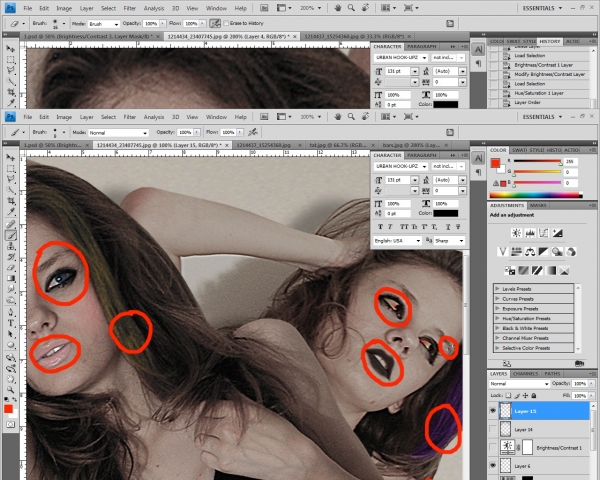The height and width of the screenshot is (480, 600).
Task: Select the Move tool in the lower Photoshop toolbox
Action: coord(11,158)
